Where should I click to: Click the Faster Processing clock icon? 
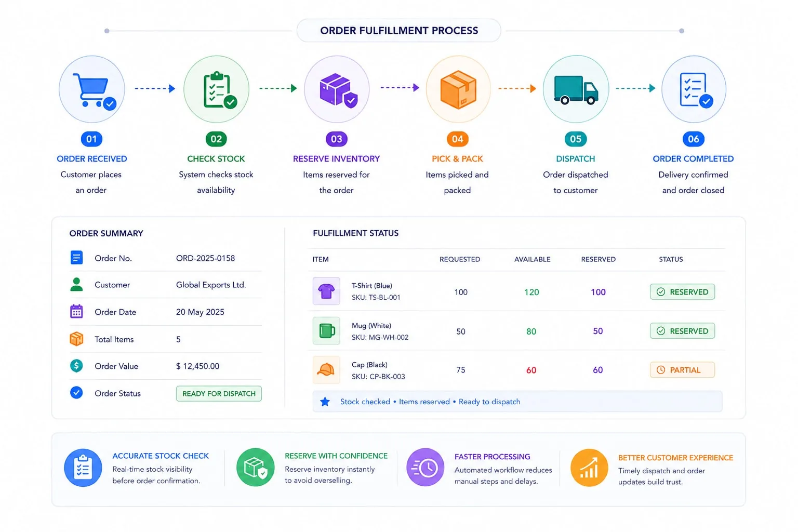tap(425, 468)
